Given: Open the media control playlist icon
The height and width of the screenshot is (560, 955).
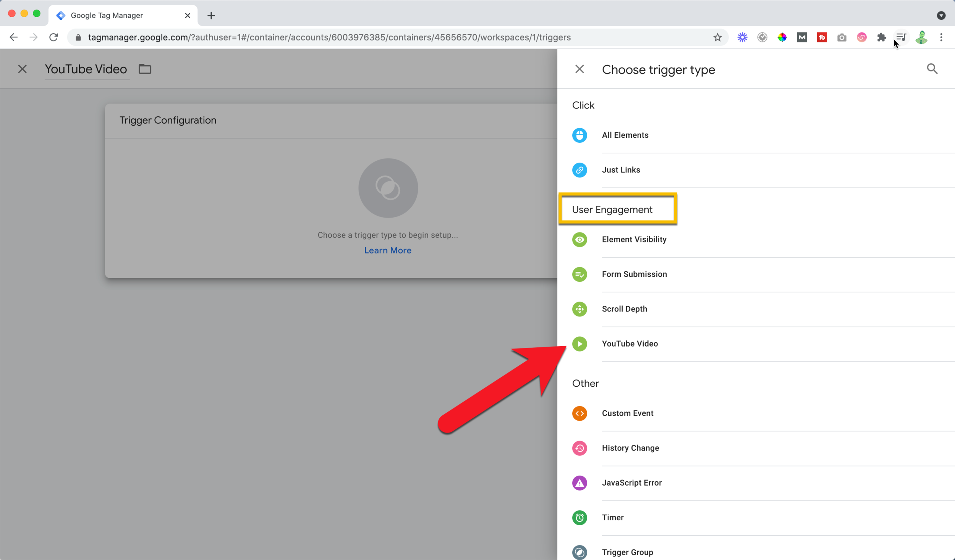Looking at the screenshot, I should pos(901,37).
